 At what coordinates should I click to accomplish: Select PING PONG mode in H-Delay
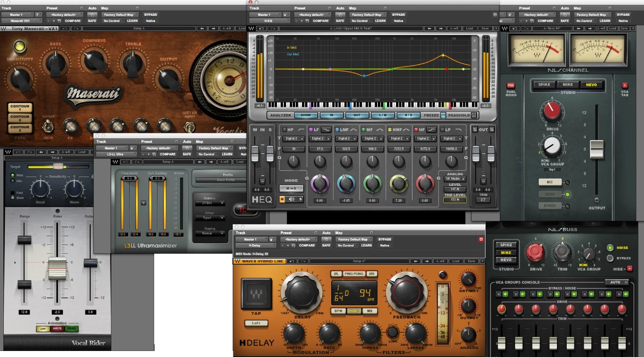354,274
